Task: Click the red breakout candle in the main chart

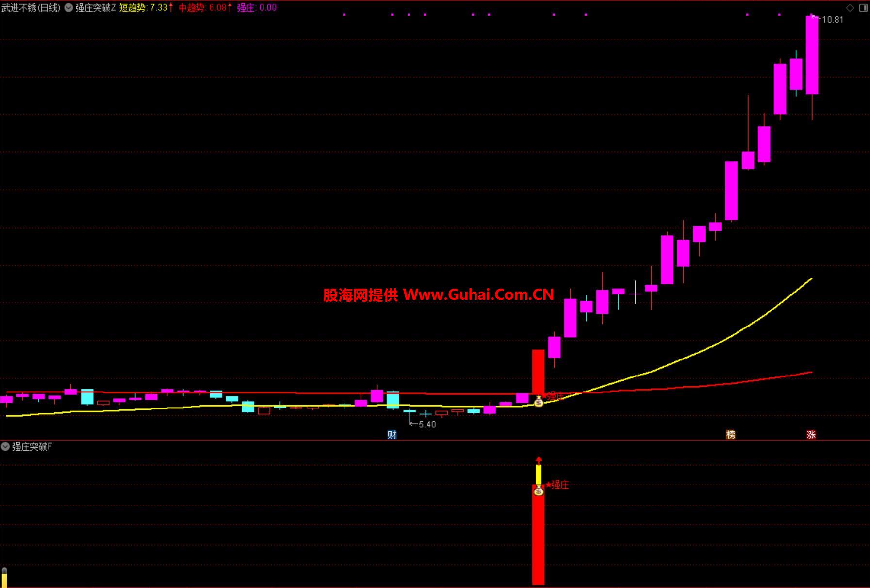Action: (x=539, y=373)
